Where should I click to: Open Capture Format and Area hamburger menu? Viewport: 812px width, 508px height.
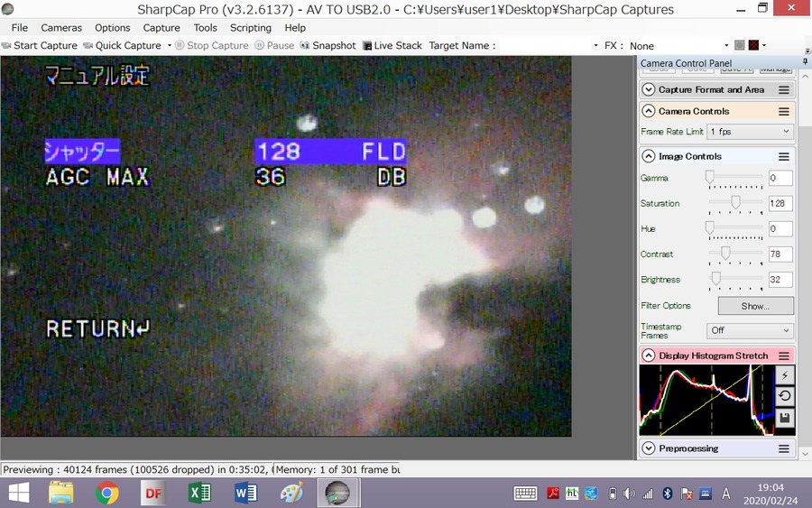pyautogui.click(x=784, y=89)
